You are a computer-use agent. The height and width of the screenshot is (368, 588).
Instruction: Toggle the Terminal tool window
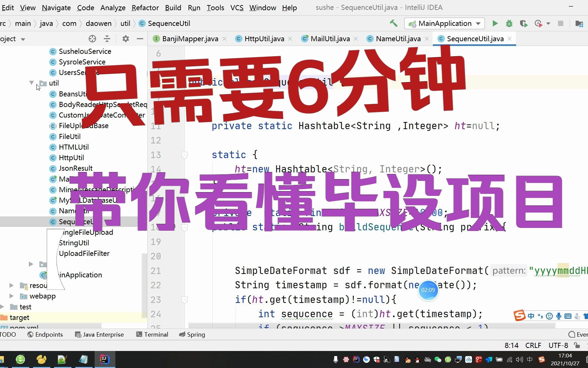152,334
